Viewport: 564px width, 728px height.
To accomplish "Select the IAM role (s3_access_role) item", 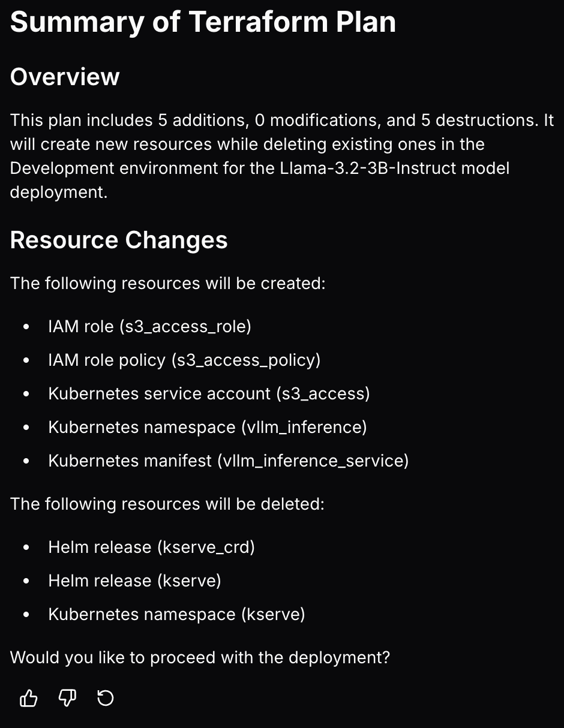I will 149,327.
